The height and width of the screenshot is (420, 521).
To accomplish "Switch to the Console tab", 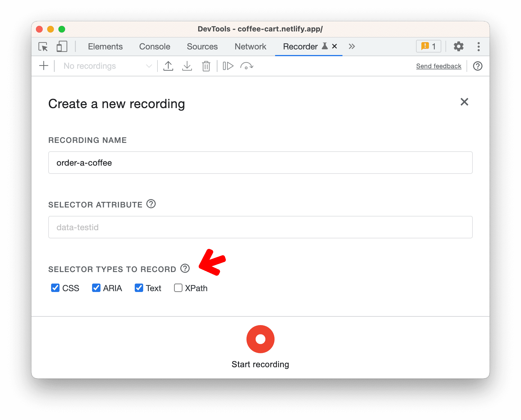I will click(x=154, y=47).
